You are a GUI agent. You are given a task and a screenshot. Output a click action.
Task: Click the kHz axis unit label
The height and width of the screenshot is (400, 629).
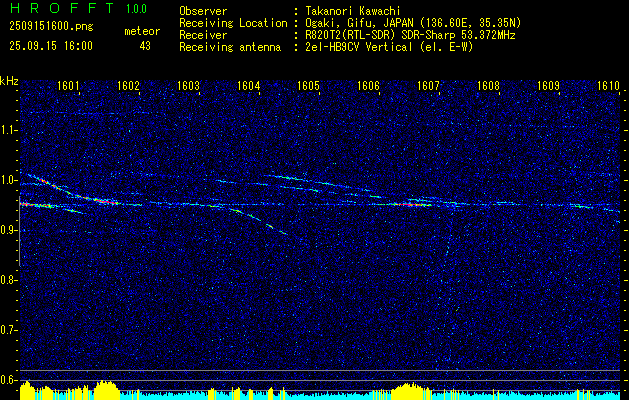[9, 81]
